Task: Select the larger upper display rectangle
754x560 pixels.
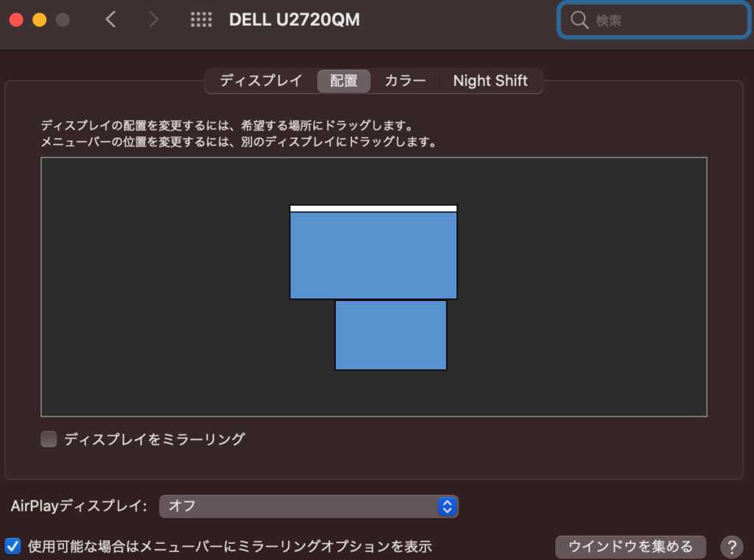Action: coord(373,256)
